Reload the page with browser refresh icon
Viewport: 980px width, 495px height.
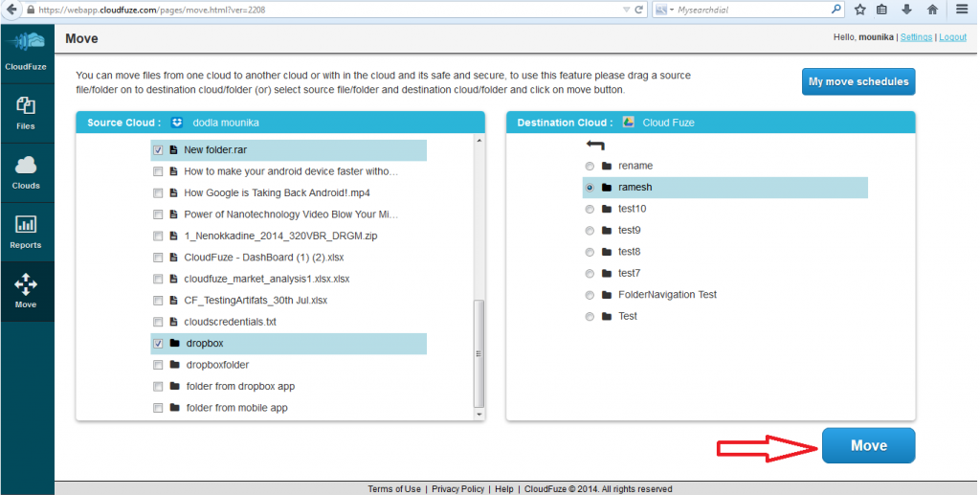[638, 10]
